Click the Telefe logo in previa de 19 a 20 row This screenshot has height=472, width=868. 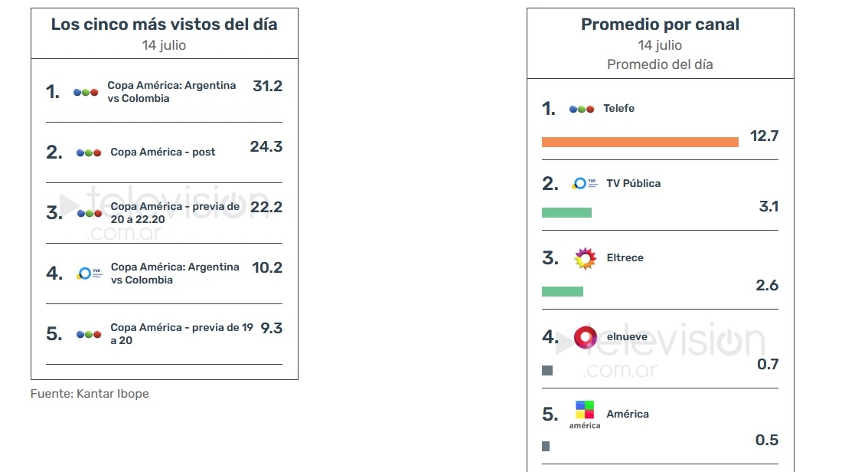(89, 335)
